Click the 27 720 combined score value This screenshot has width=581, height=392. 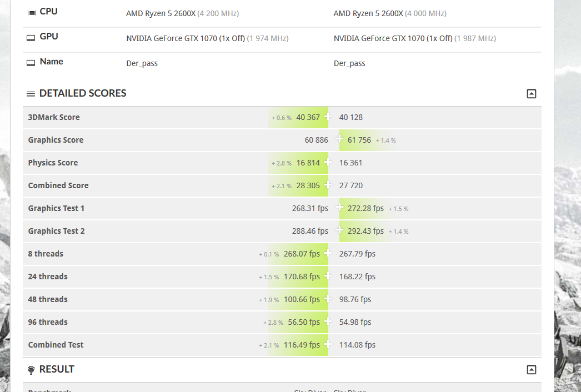351,185
